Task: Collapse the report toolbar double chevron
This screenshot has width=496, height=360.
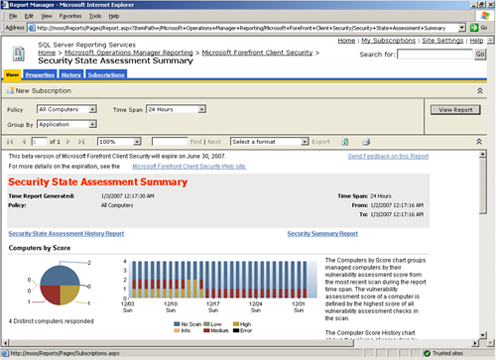Action: point(479,142)
